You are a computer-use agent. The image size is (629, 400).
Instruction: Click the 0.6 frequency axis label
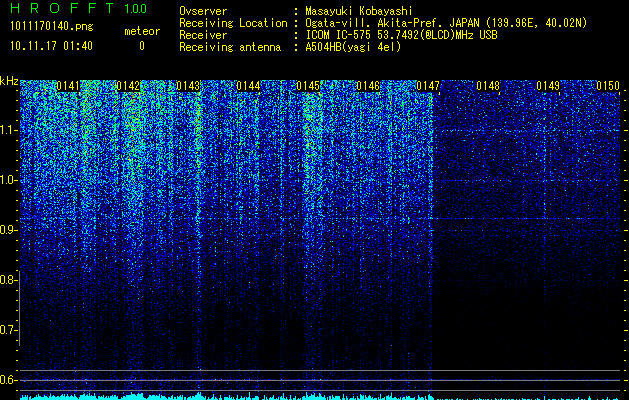[x=8, y=380]
